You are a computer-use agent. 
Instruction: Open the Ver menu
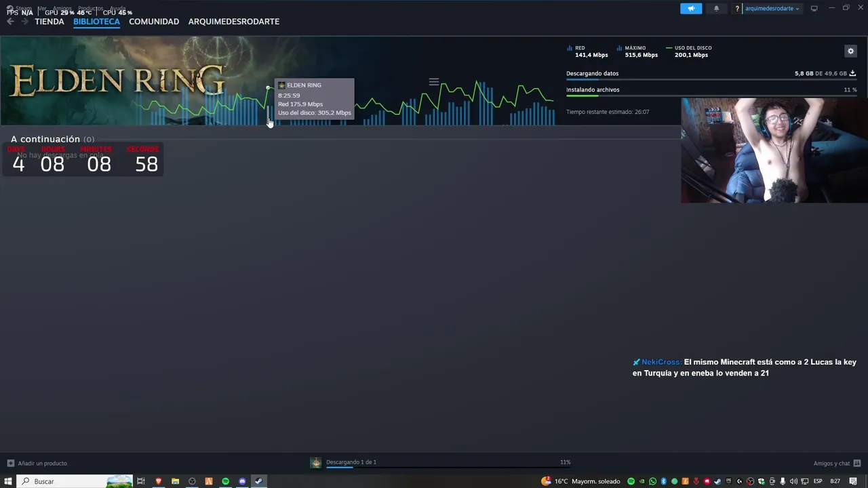[42, 8]
